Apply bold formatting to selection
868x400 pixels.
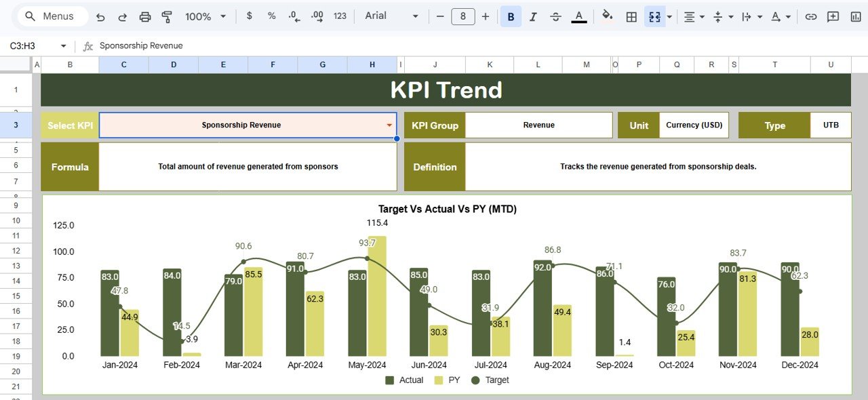511,16
